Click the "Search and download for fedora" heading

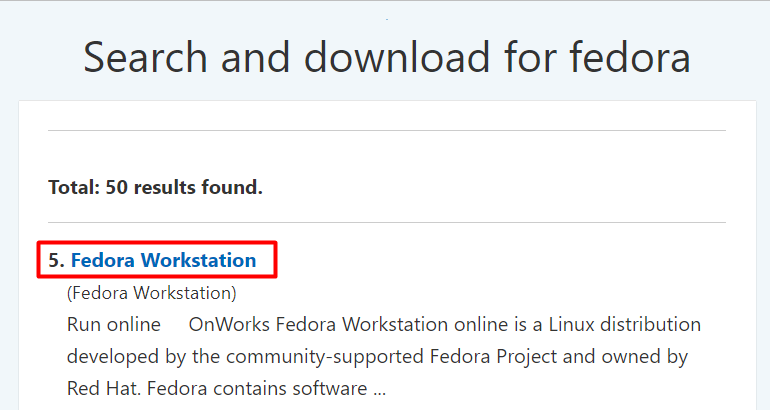pyautogui.click(x=387, y=57)
